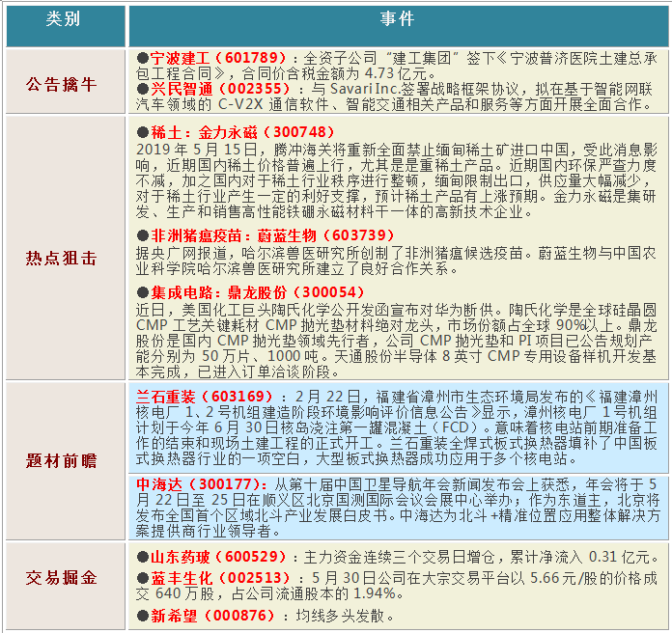Click bullet dot before 宁波建工
The image size is (672, 633).
coord(143,57)
